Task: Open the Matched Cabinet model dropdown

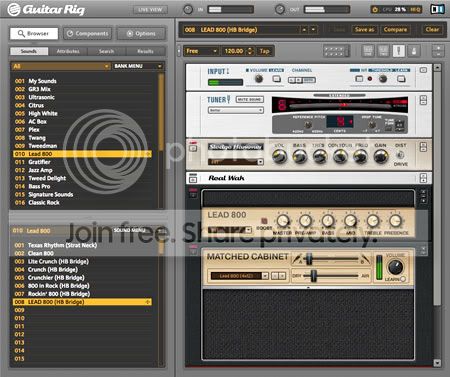Action: pyautogui.click(x=240, y=276)
